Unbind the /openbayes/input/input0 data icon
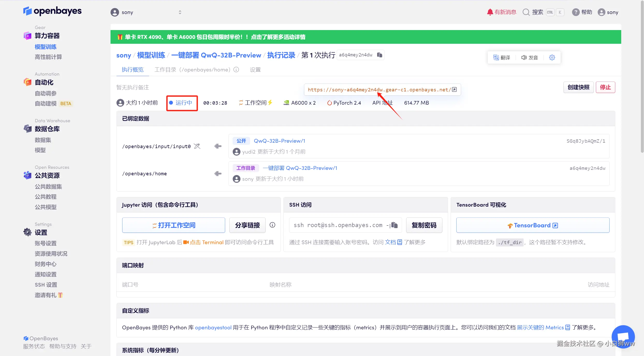Viewport: 644px width, 356px height. [197, 146]
